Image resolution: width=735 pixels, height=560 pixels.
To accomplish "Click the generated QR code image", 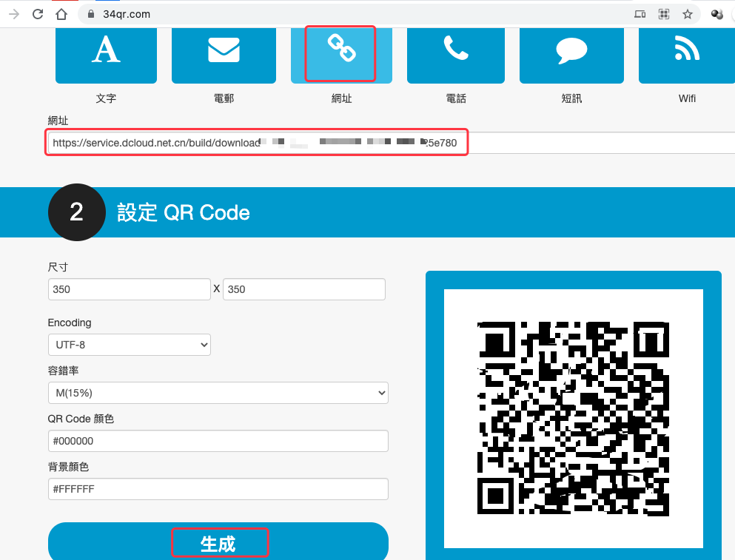I will click(574, 419).
